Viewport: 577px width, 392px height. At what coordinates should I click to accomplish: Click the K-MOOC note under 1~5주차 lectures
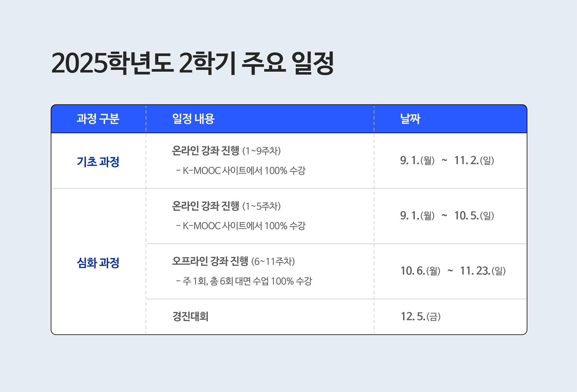coord(241,226)
